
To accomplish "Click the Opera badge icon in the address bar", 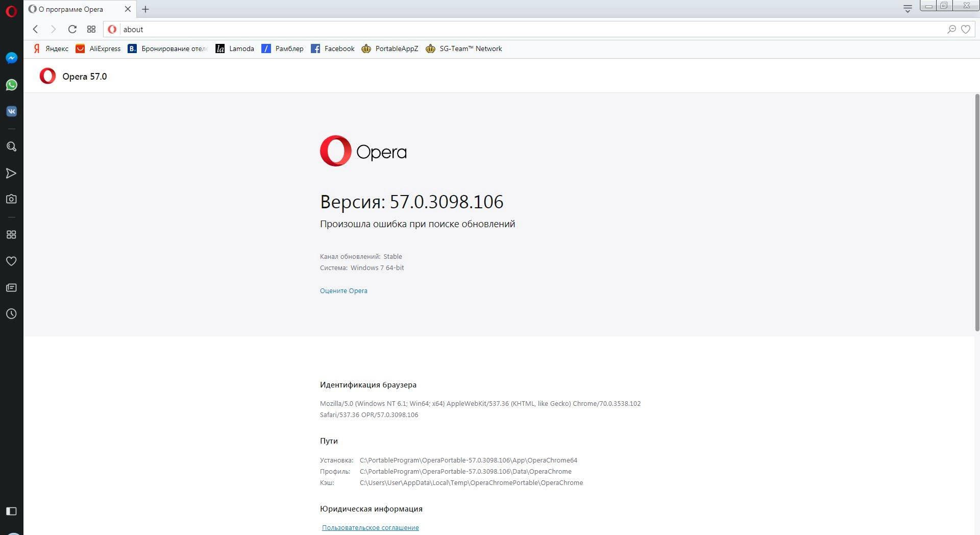I will point(112,30).
